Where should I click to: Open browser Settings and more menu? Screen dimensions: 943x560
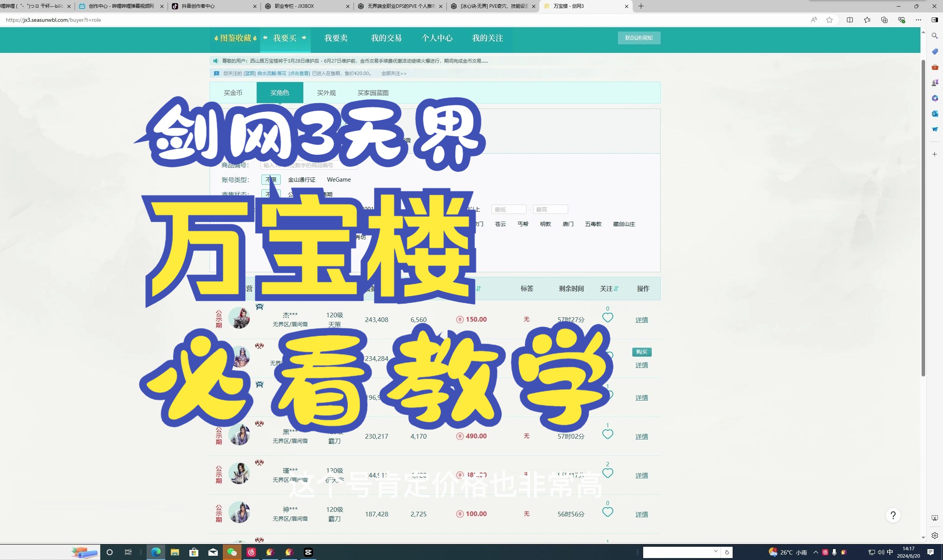tap(918, 20)
